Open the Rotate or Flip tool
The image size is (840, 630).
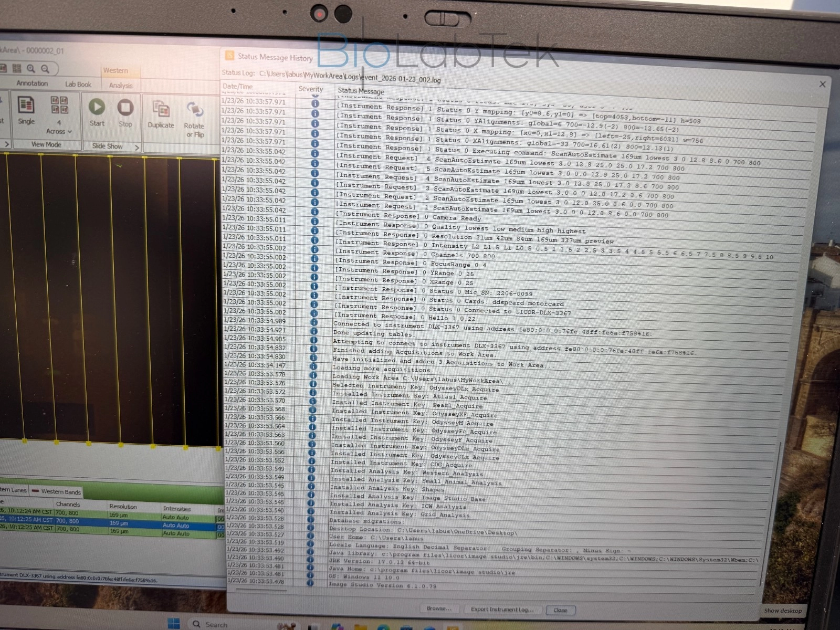[x=194, y=110]
